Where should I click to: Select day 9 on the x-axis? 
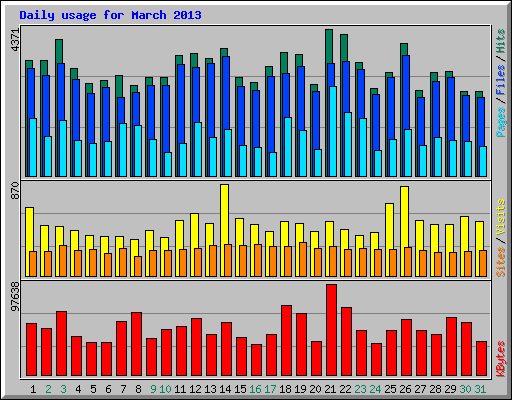click(x=153, y=389)
